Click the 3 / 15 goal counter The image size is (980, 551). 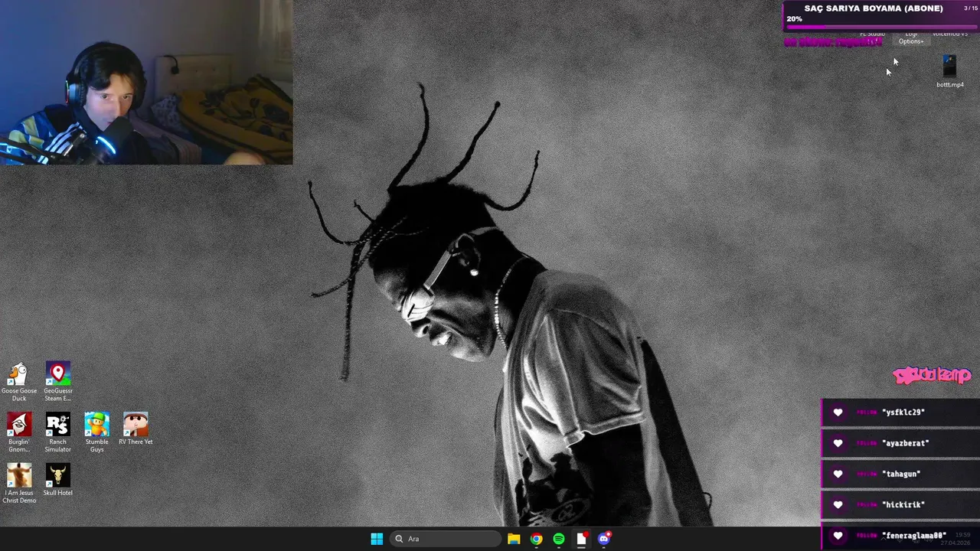tap(970, 8)
